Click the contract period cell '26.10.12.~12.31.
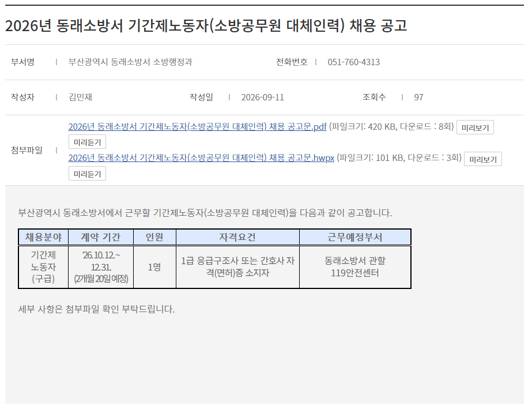This screenshot has width=532, height=413. [101, 267]
